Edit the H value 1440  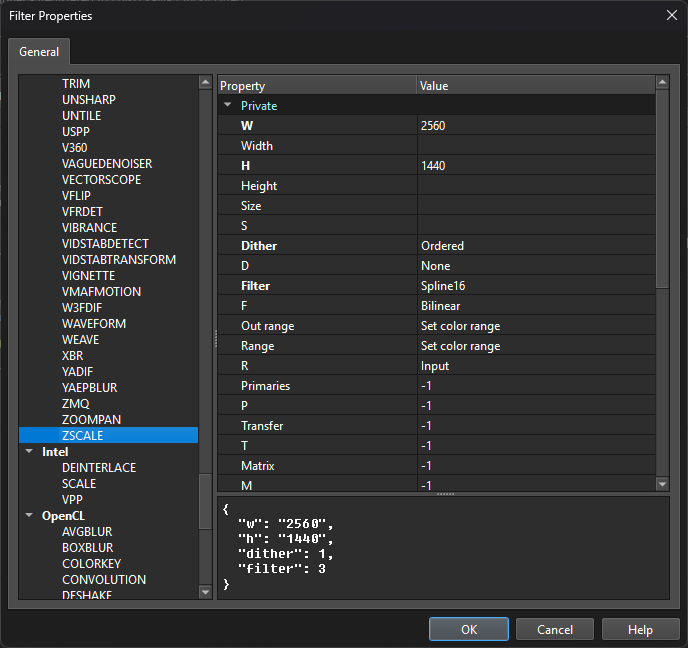535,166
